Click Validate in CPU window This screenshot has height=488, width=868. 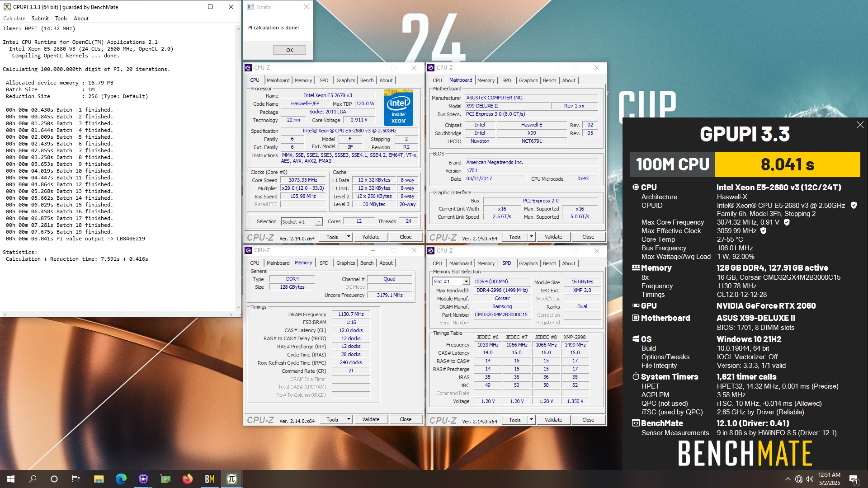(x=371, y=237)
